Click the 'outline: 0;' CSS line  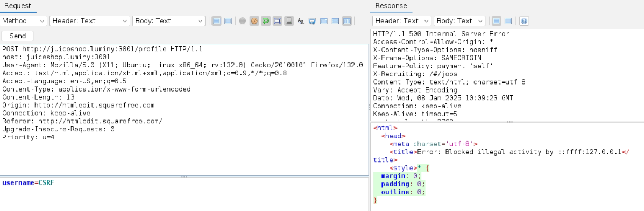(403, 192)
